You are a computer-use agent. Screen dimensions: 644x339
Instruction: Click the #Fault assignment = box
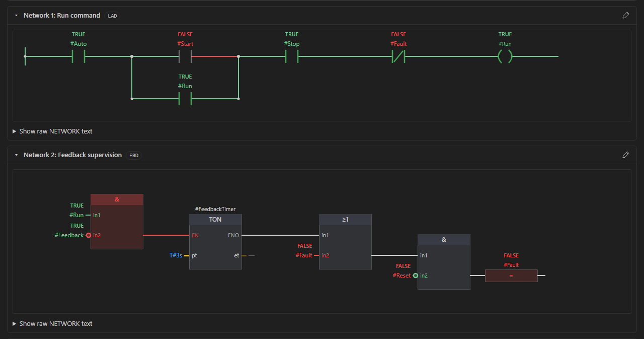511,276
